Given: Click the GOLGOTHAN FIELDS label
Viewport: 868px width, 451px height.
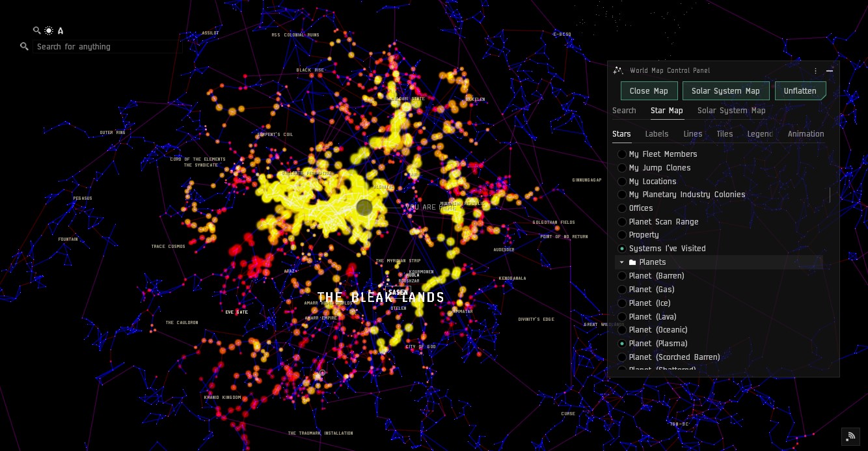Looking at the screenshot, I should point(554,223).
